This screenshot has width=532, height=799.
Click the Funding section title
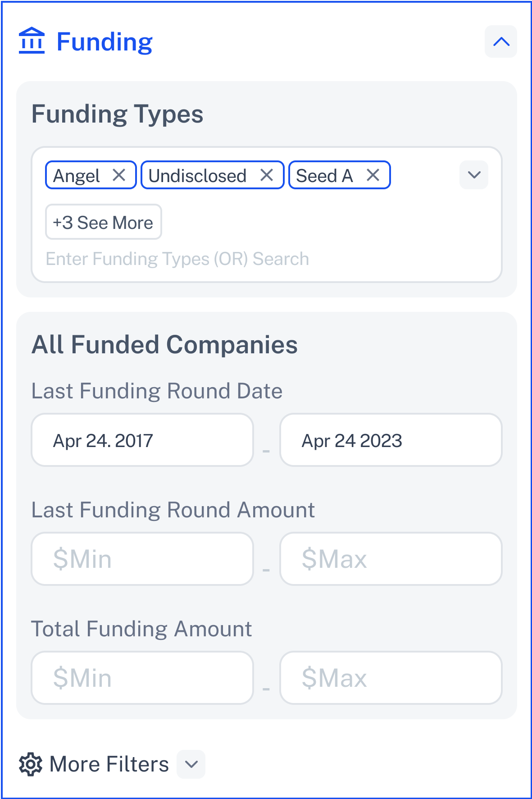(105, 42)
